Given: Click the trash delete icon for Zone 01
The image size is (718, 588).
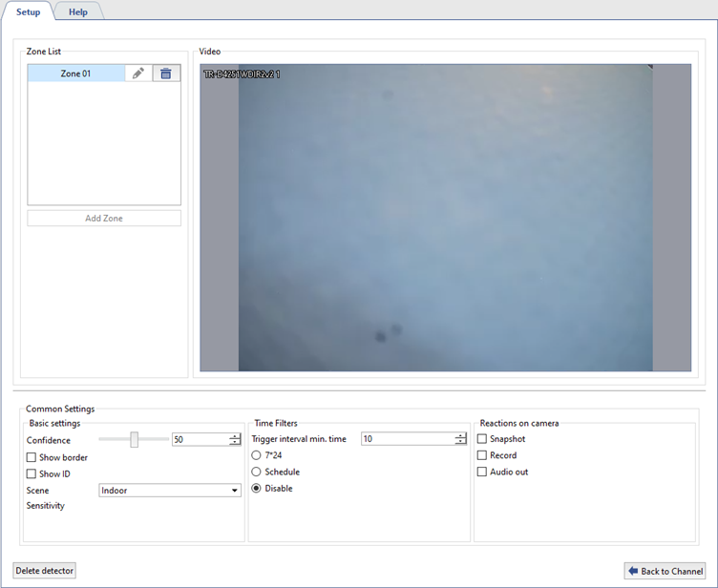Looking at the screenshot, I should point(166,73).
